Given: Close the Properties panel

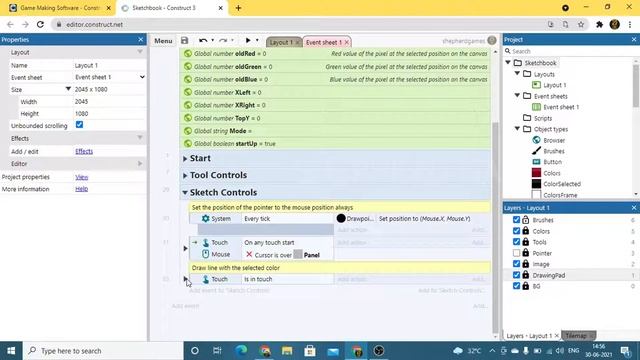Looking at the screenshot, I should pos(141,40).
